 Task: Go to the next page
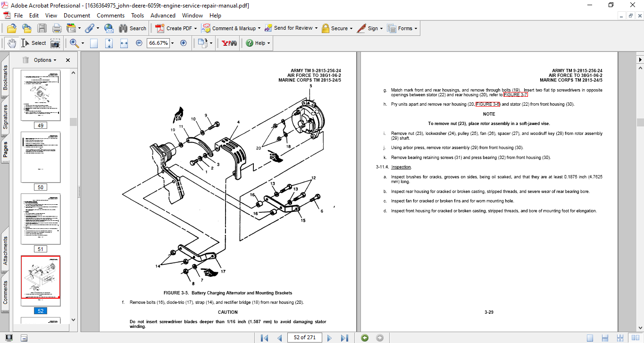point(329,337)
